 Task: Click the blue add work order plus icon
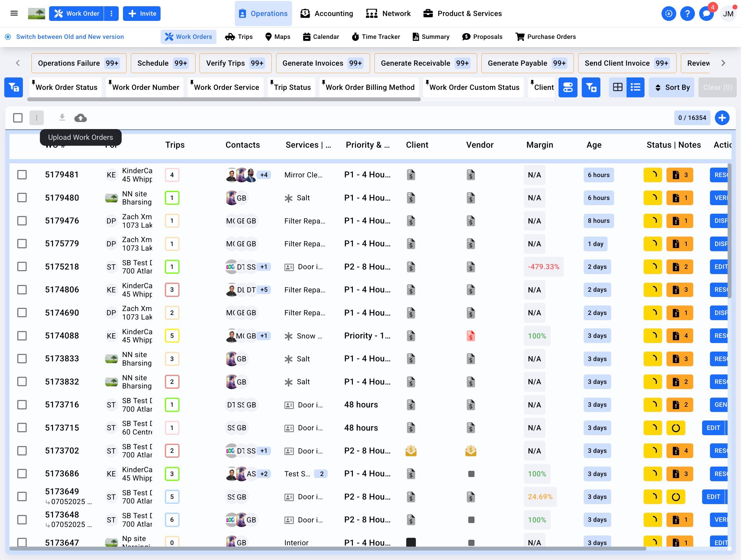[722, 118]
